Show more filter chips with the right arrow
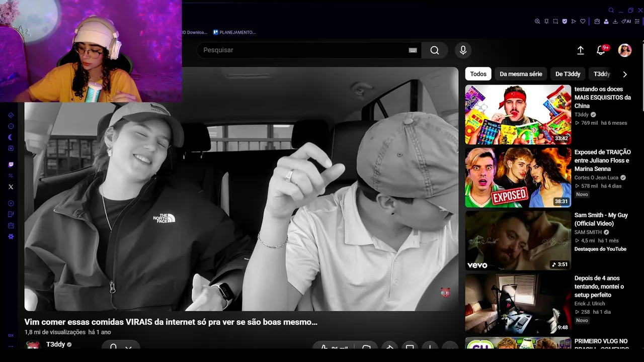This screenshot has width=644, height=362. (625, 74)
